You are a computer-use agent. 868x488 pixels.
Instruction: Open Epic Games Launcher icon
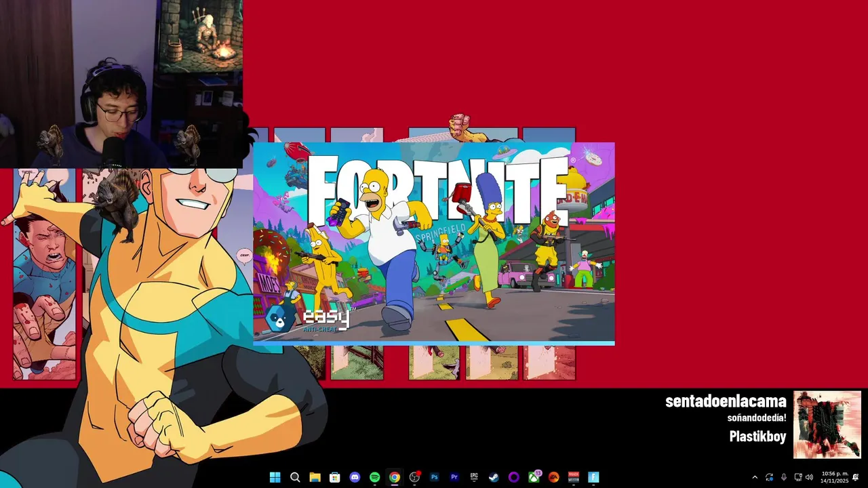pyautogui.click(x=474, y=477)
